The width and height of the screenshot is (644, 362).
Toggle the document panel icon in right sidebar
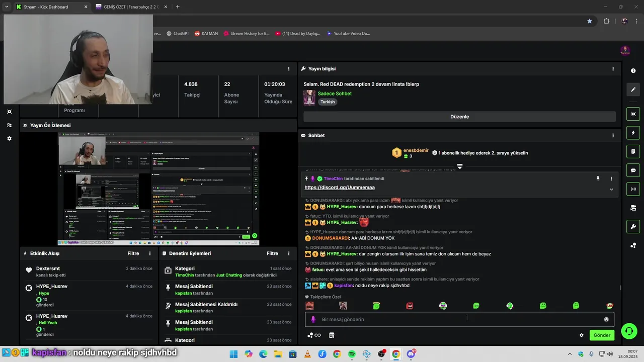pos(633,151)
